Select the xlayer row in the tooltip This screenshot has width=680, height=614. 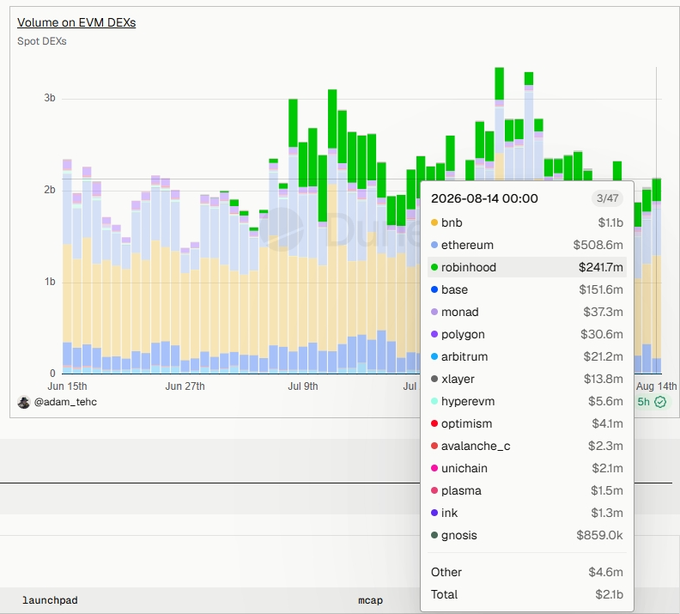point(527,379)
